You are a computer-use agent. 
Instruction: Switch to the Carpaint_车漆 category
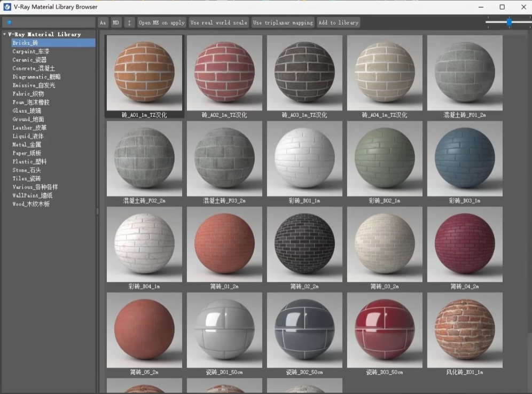click(x=32, y=51)
